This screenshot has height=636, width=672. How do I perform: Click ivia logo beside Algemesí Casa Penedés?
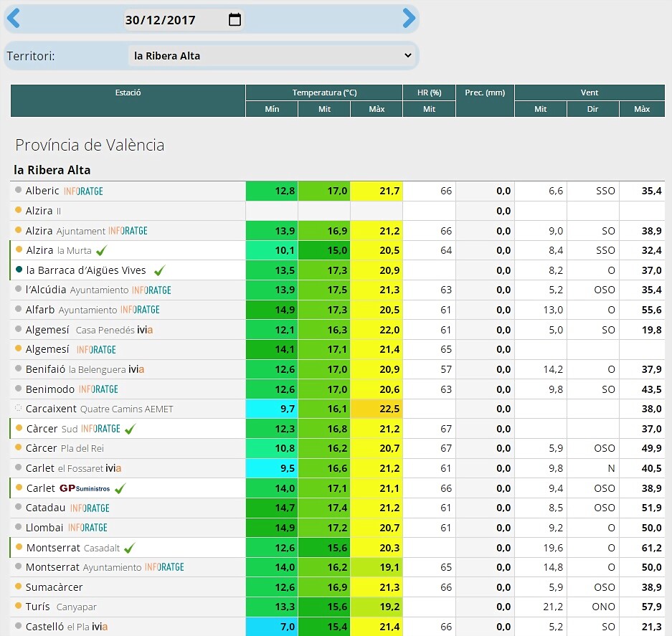click(x=144, y=330)
